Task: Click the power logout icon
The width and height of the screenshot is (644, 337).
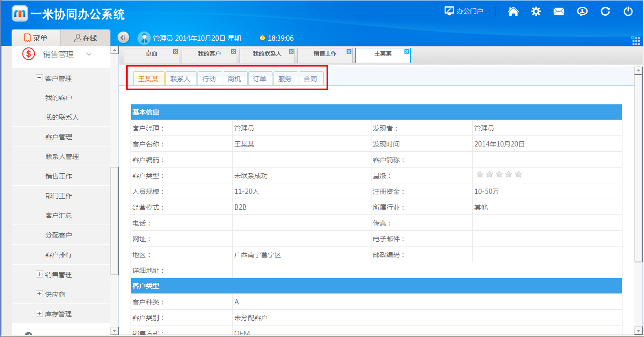Action: pos(628,11)
